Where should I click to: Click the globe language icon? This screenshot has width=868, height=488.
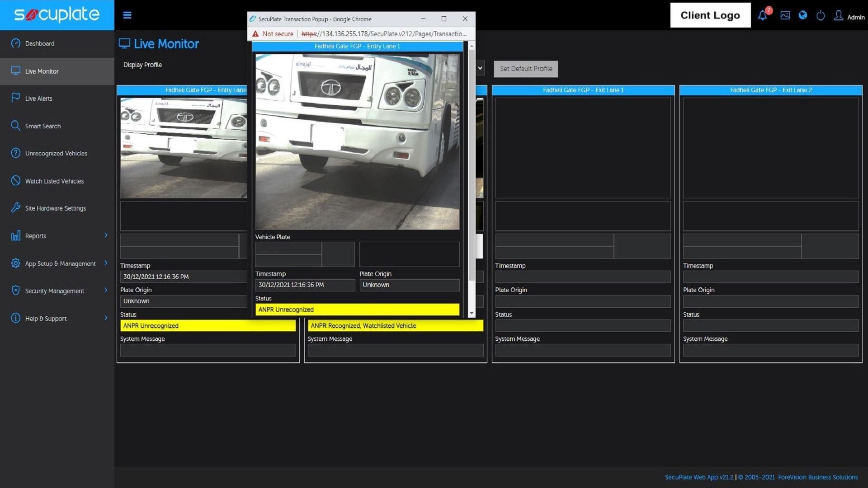click(x=803, y=15)
